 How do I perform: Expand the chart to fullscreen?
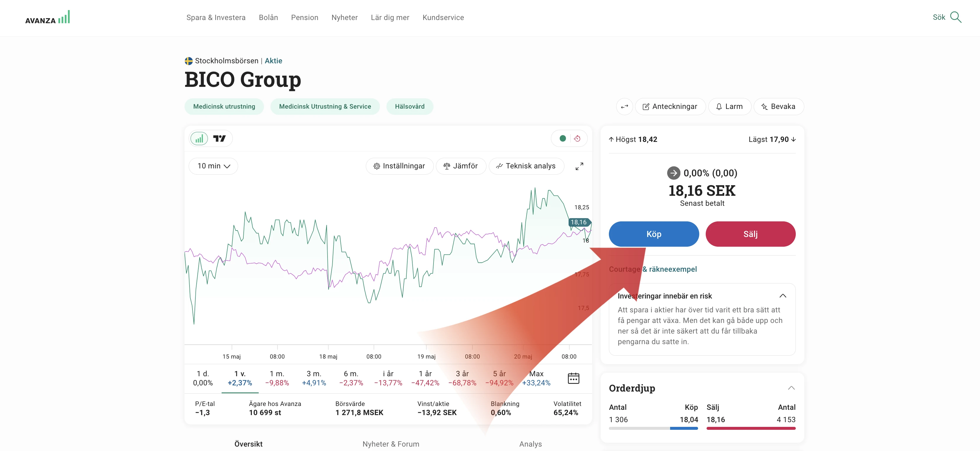579,166
